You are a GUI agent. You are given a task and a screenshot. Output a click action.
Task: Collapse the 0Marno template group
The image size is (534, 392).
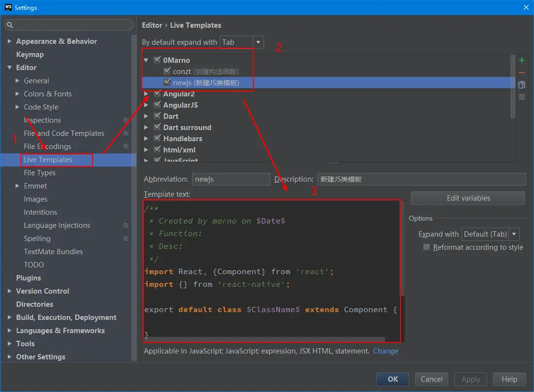coord(146,60)
